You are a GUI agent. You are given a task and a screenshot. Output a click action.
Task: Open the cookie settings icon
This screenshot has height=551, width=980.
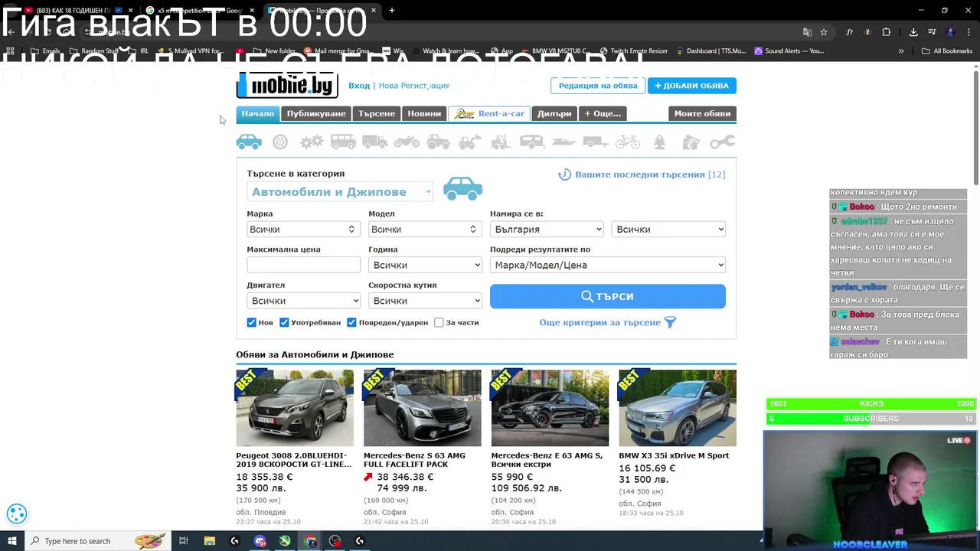[17, 514]
